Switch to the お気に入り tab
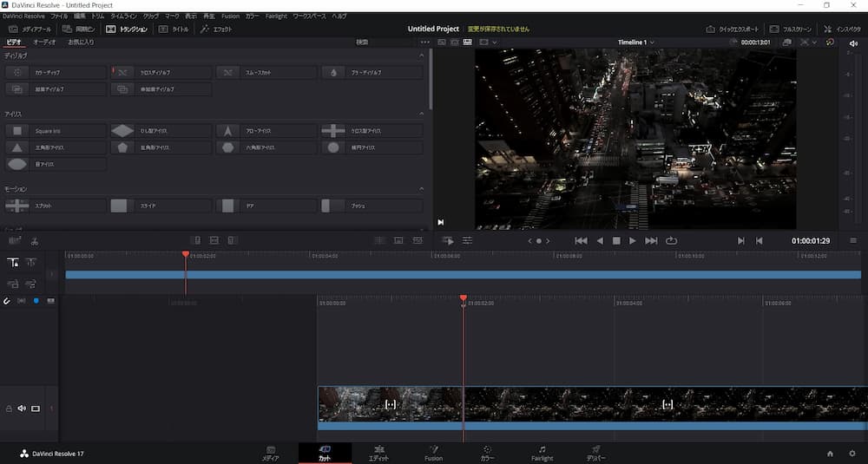The image size is (868, 464). coord(81,42)
